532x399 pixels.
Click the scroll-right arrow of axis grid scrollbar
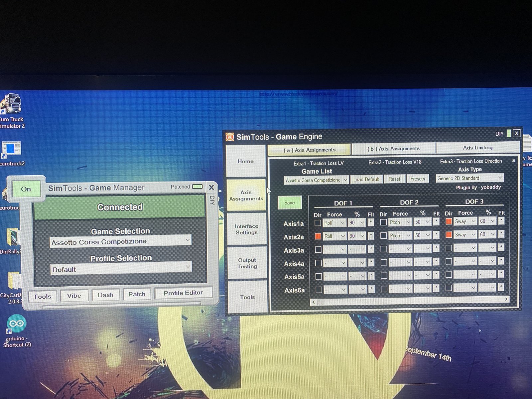(506, 299)
